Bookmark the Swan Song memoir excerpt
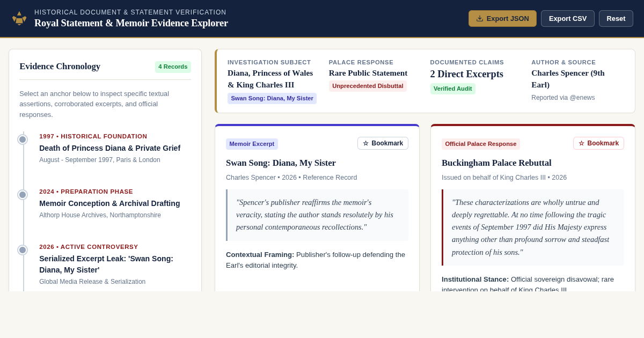Screen dimensions: 644x338 tap(383, 143)
